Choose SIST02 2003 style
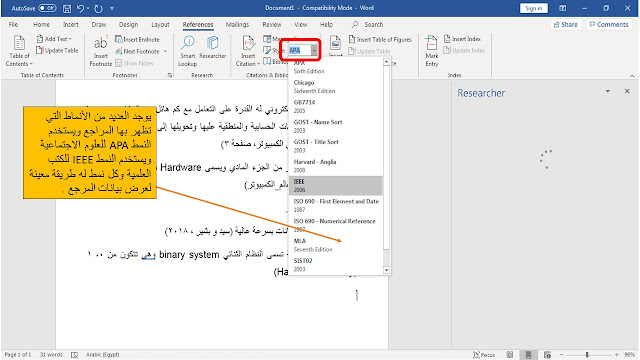Screen dimensions: 640x360 point(336,265)
